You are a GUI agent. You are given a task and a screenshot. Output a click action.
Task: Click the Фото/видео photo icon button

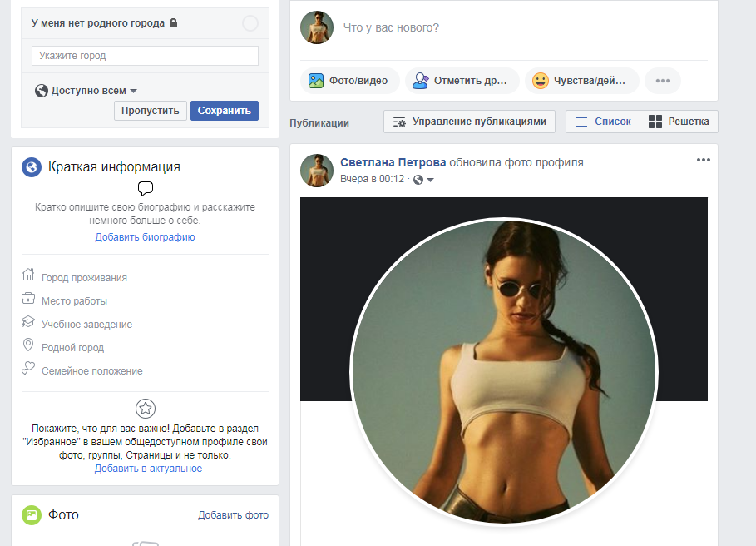tap(316, 81)
